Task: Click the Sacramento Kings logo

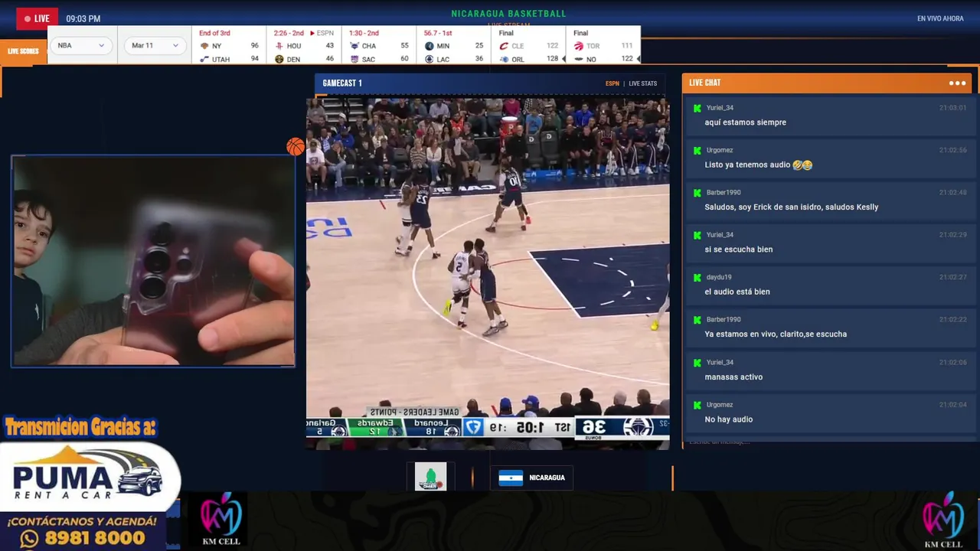Action: click(x=354, y=59)
